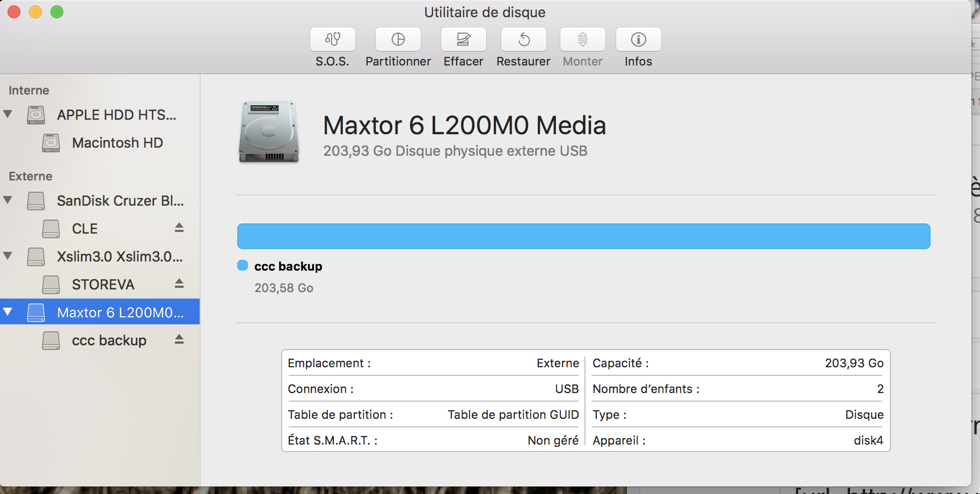Image resolution: width=980 pixels, height=494 pixels.
Task: Eject the CLE volume
Action: click(x=179, y=228)
